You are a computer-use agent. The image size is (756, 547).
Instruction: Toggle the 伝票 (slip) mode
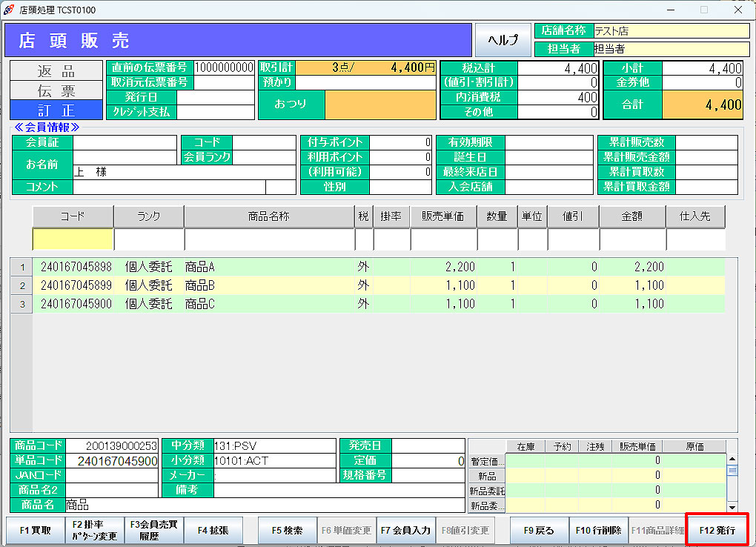56,90
